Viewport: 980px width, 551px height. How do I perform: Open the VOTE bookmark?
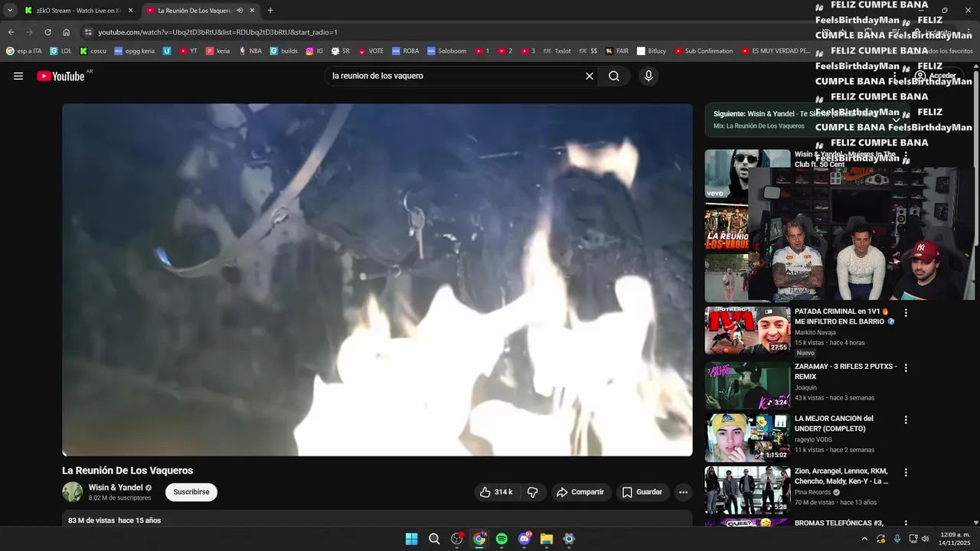tap(371, 51)
